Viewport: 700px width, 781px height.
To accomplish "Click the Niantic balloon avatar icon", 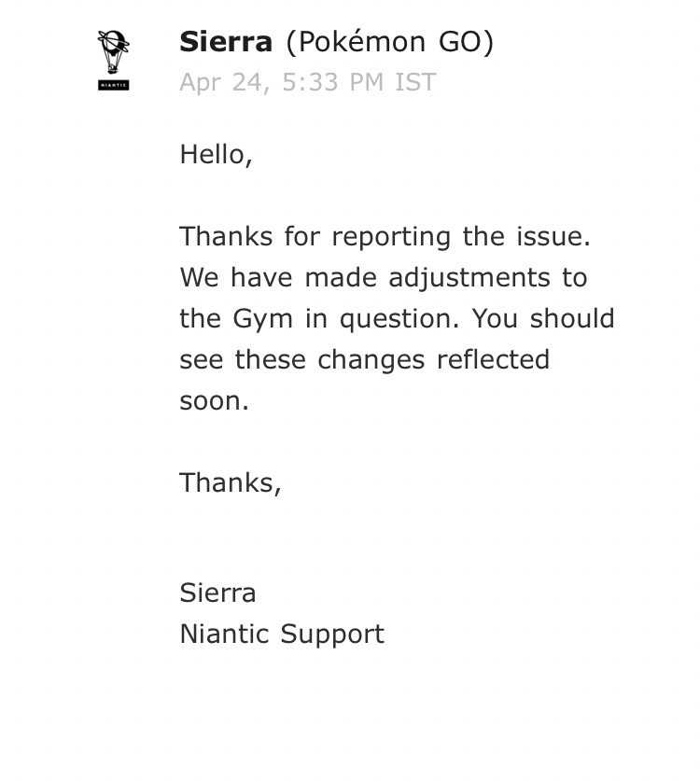I will pos(114,52).
